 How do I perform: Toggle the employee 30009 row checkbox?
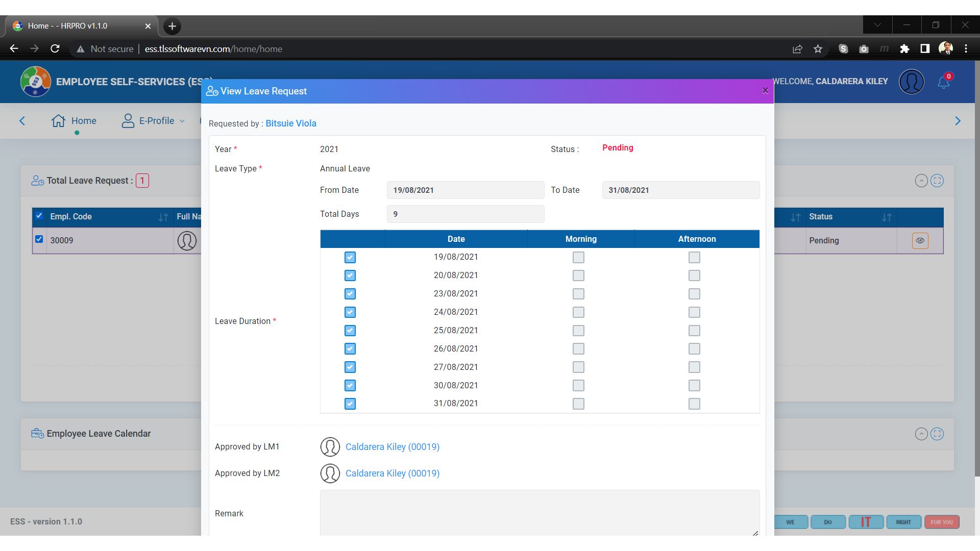pos(39,239)
